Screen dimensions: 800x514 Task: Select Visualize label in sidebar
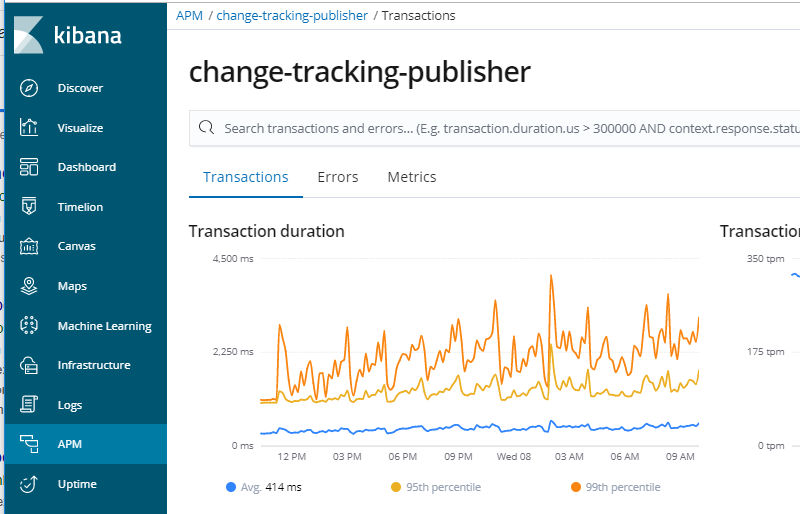click(80, 128)
